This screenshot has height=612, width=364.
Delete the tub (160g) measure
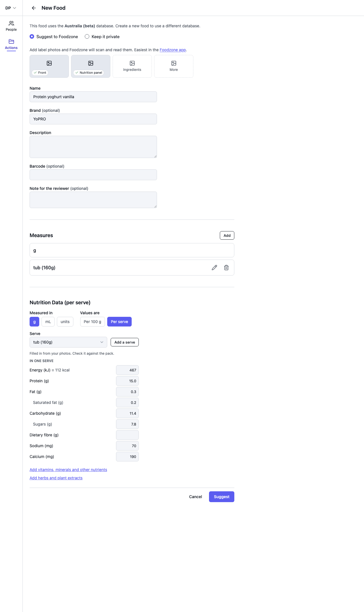point(226,268)
